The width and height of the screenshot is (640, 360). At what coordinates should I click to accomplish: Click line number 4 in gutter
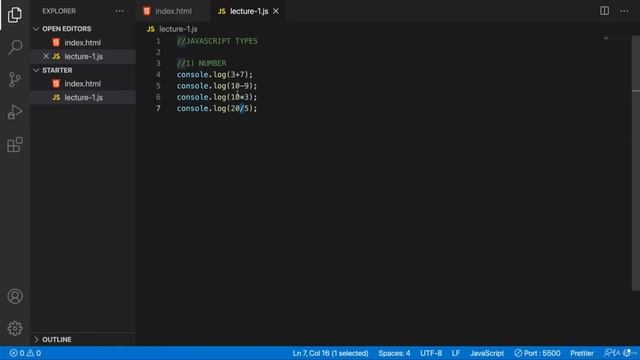158,75
